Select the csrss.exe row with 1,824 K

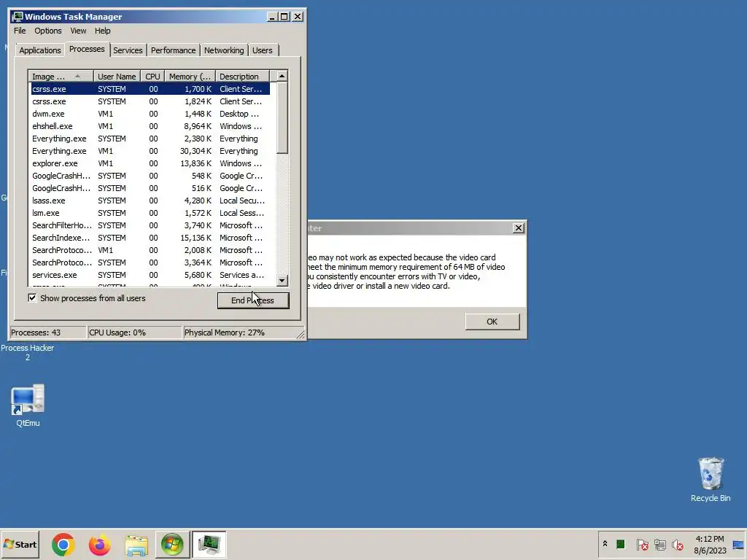coord(150,101)
